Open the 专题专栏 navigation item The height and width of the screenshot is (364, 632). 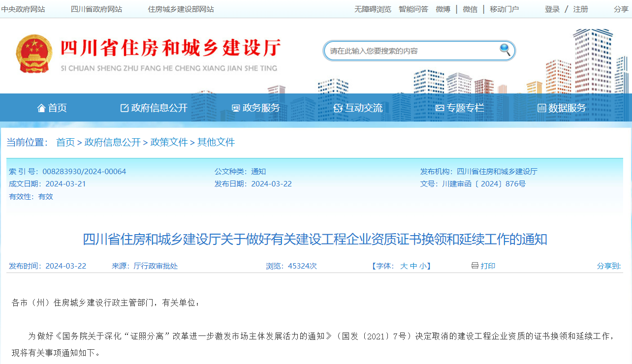460,108
